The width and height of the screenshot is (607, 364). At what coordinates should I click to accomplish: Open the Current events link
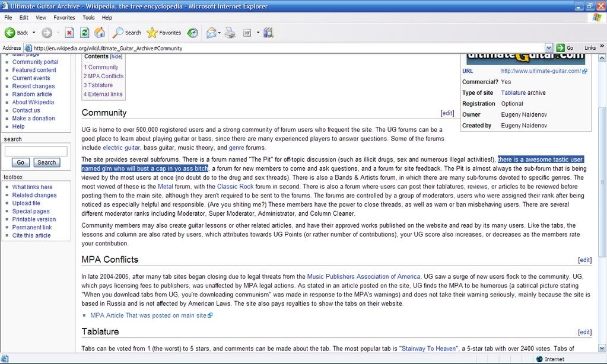tap(31, 78)
